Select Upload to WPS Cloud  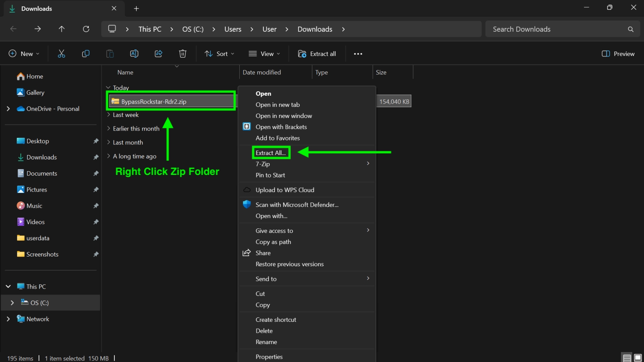pyautogui.click(x=307, y=190)
